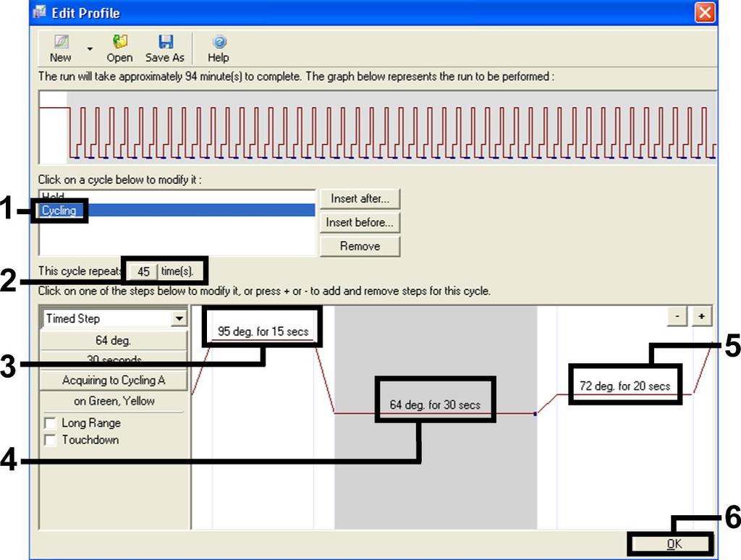Screen dimensions: 741x560
Task: Select the 72 deg. for 20 secs step
Action: tap(624, 386)
